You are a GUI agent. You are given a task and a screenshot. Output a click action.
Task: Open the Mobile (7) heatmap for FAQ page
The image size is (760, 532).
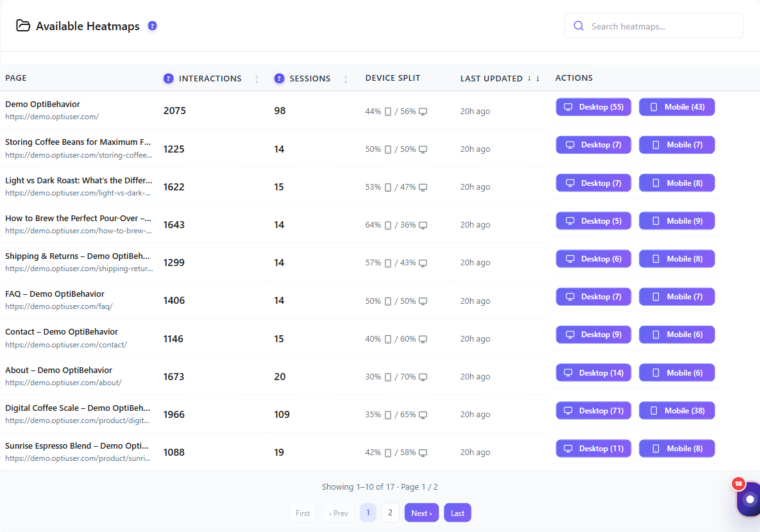677,297
